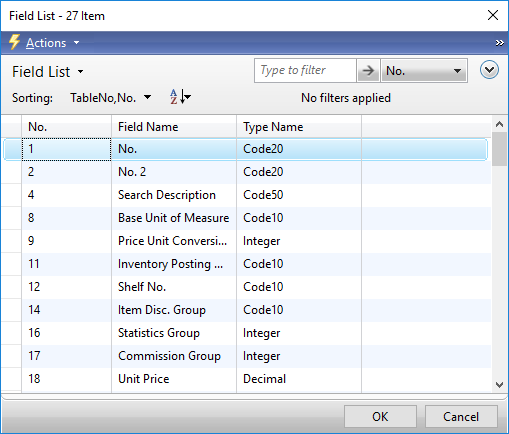The height and width of the screenshot is (434, 509).
Task: Close the Field List window
Action: click(x=493, y=15)
